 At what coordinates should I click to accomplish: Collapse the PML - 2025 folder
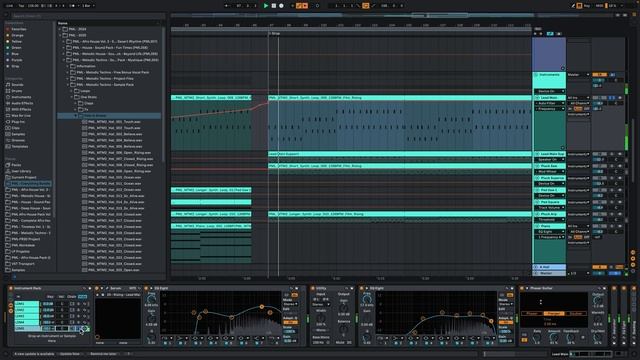click(x=60, y=36)
